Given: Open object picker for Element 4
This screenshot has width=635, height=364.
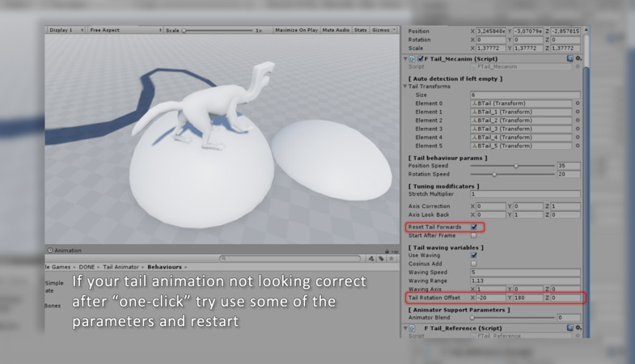Looking at the screenshot, I should 578,138.
